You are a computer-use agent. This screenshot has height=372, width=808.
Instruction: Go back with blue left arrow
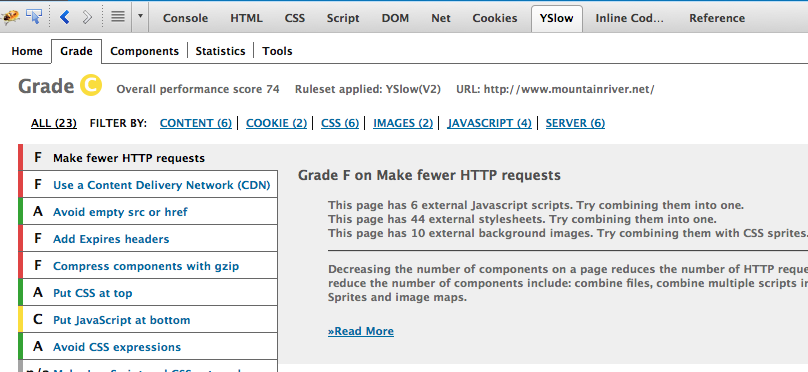64,18
